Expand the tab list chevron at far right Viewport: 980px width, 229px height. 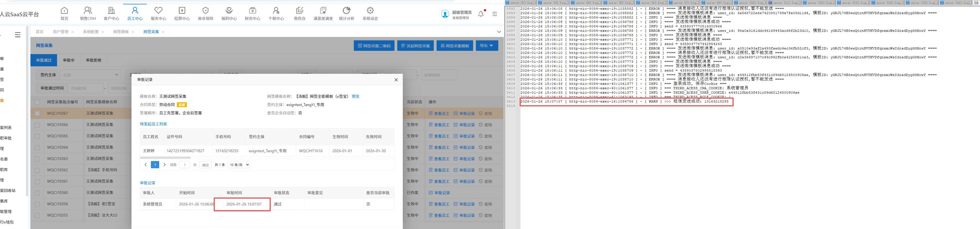click(499, 32)
